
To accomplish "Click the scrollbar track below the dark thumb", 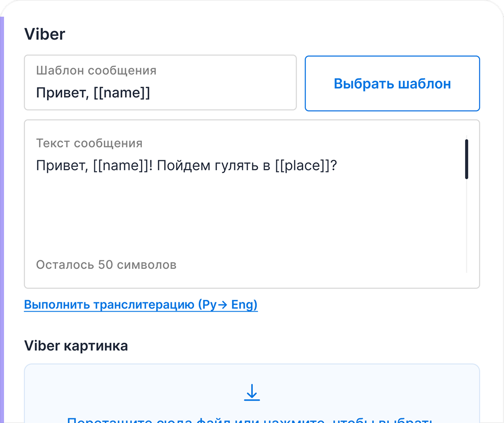I will point(466,226).
